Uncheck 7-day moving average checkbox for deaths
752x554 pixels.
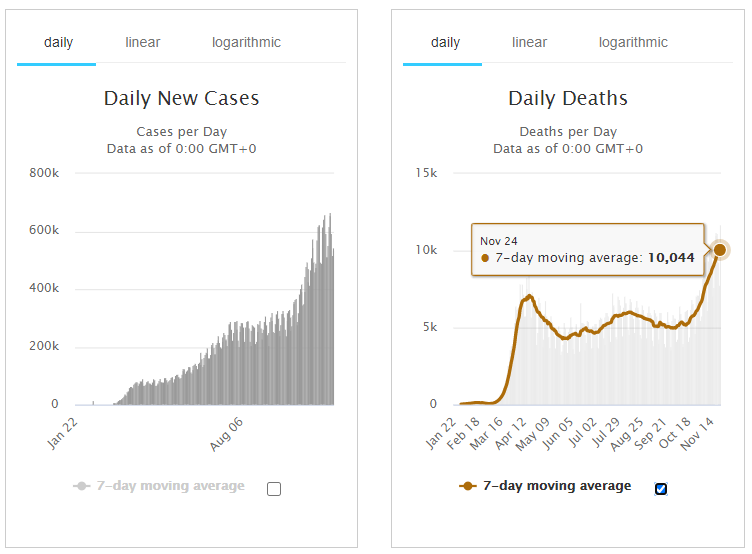coord(661,489)
